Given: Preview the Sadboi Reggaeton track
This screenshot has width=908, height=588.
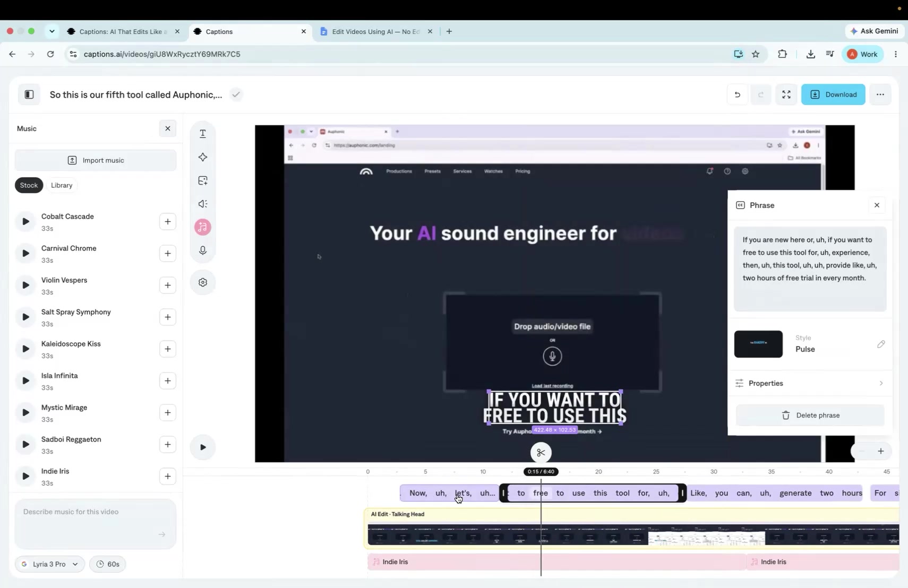Looking at the screenshot, I should [25, 445].
